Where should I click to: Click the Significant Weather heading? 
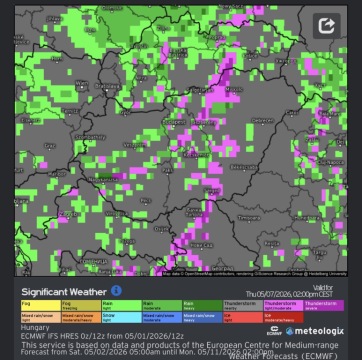pos(64,292)
